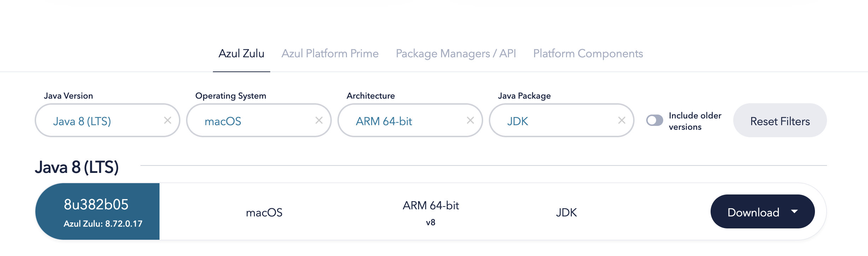Open the Java Package dropdown
This screenshot has width=868, height=256.
click(x=562, y=120)
